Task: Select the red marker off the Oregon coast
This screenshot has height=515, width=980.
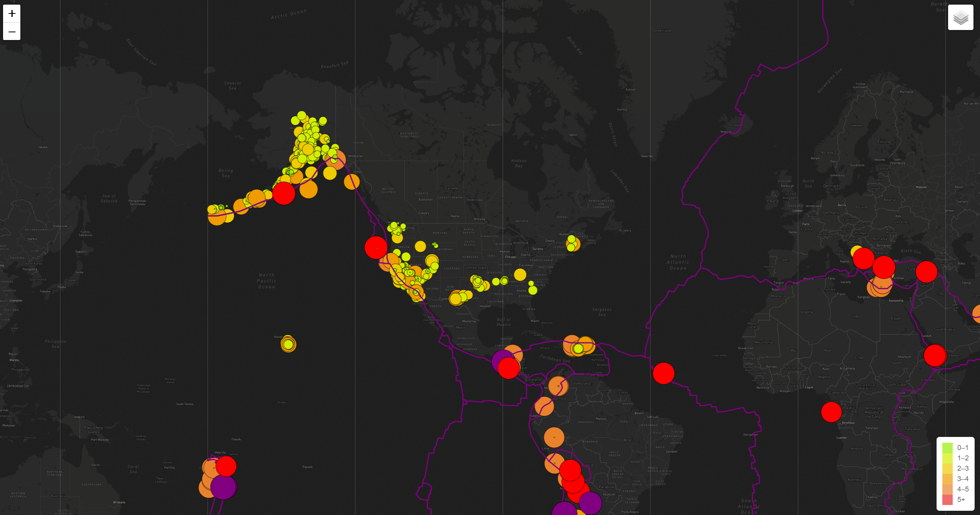Action: pyautogui.click(x=376, y=248)
